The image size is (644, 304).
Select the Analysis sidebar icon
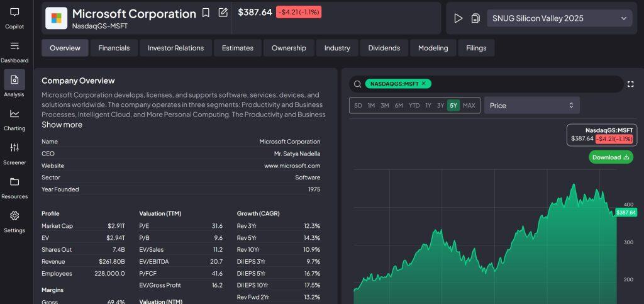point(14,80)
